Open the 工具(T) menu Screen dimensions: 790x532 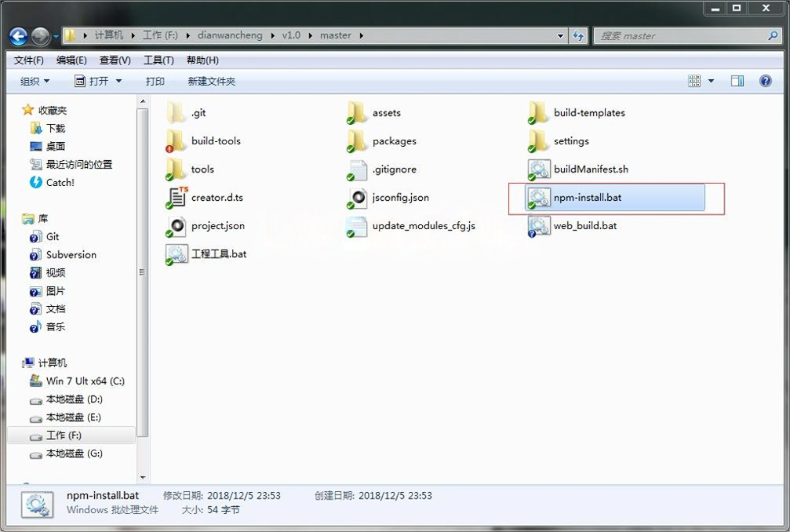pos(158,60)
